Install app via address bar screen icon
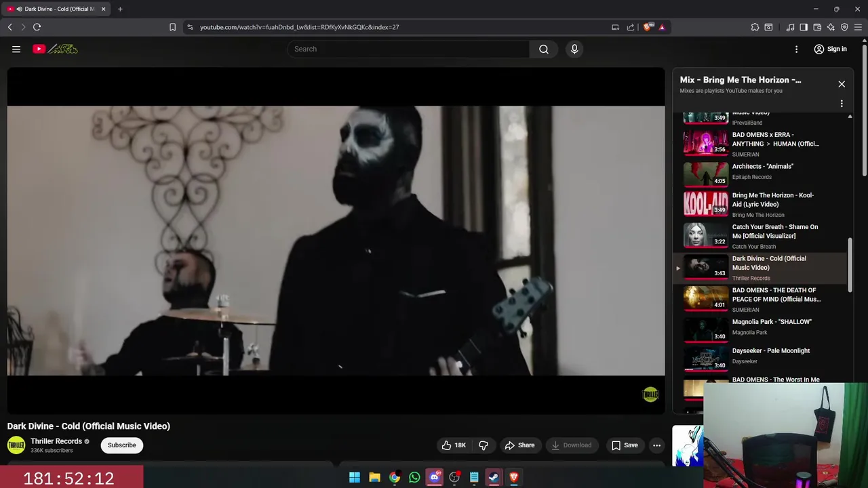This screenshot has height=488, width=868. [615, 27]
